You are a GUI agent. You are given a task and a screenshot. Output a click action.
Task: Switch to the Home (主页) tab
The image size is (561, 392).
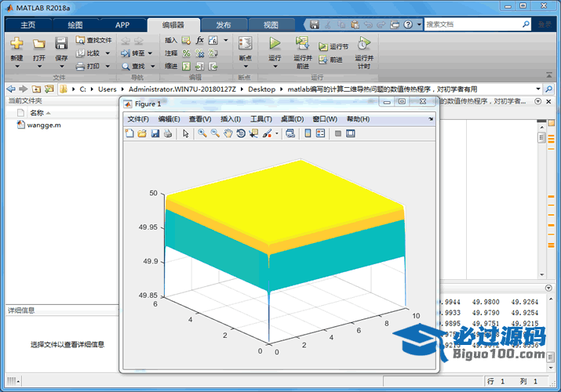tap(28, 24)
